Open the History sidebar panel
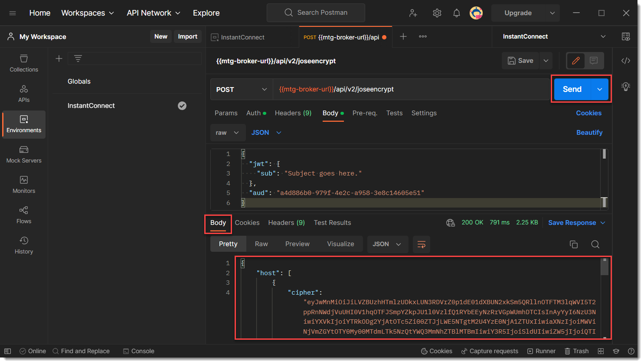The width and height of the screenshot is (644, 364). tap(24, 245)
